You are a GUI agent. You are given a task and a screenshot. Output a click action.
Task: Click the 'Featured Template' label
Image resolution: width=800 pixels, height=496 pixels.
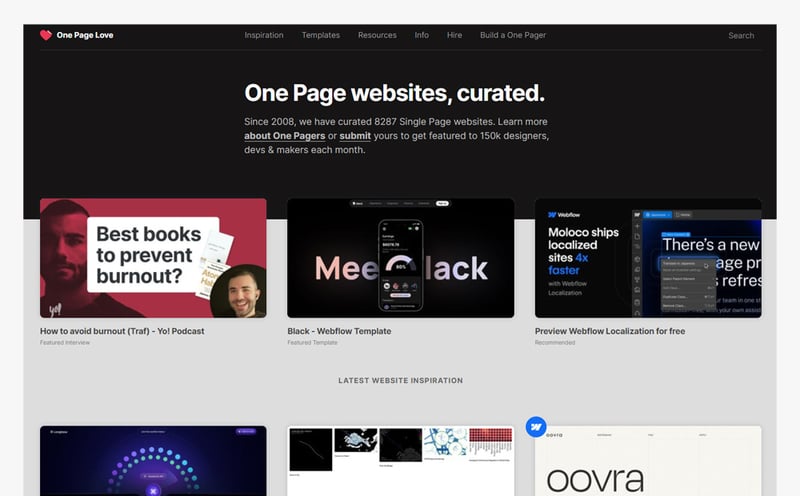point(312,342)
